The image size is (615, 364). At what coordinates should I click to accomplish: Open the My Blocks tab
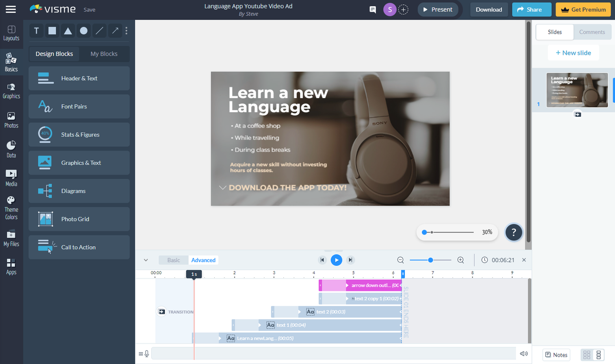click(x=104, y=53)
